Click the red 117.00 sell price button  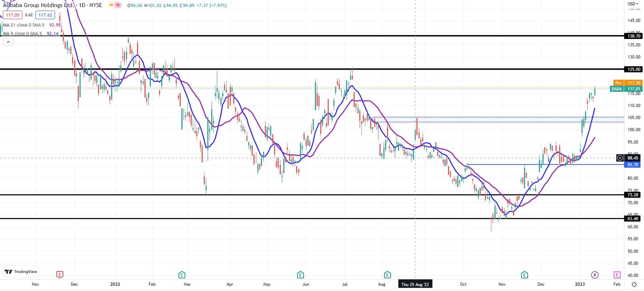click(x=13, y=15)
